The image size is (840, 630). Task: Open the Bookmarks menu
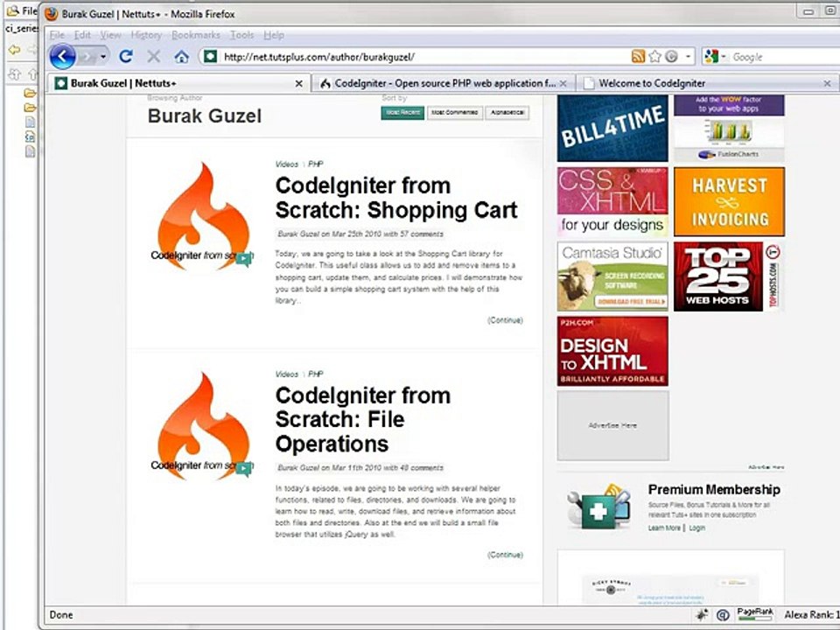(195, 35)
